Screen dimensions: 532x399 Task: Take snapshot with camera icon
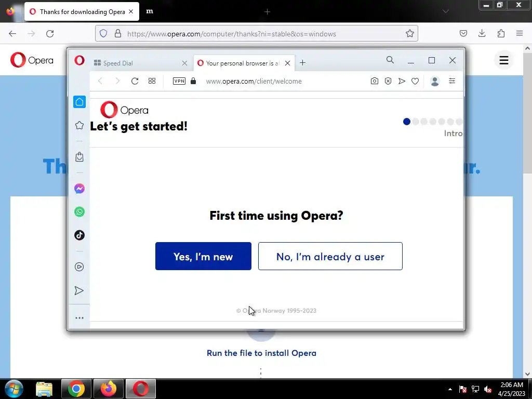coord(374,81)
